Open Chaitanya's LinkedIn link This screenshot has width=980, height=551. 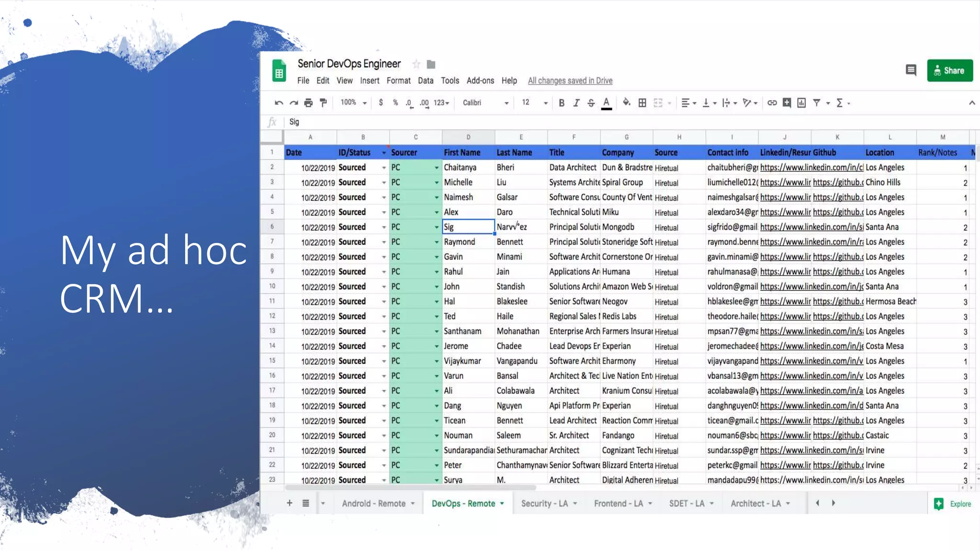point(812,167)
